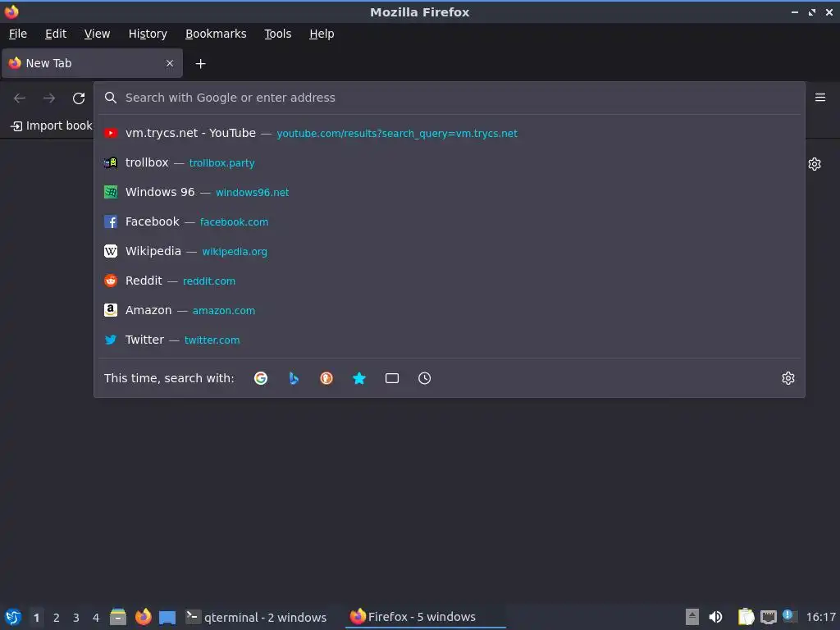The image size is (840, 630).
Task: Open the twitter.com suggestion link
Action: click(212, 340)
